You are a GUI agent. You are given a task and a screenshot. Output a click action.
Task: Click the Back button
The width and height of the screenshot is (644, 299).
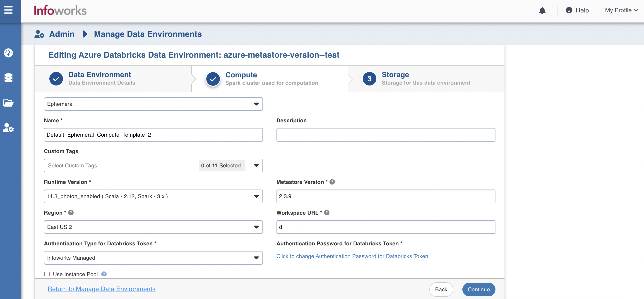tap(441, 289)
